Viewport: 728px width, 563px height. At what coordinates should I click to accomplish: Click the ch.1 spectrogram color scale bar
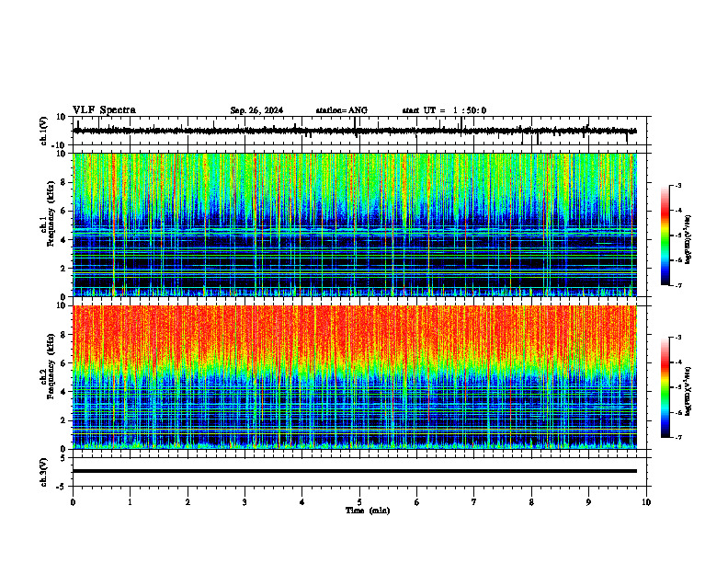pos(665,236)
